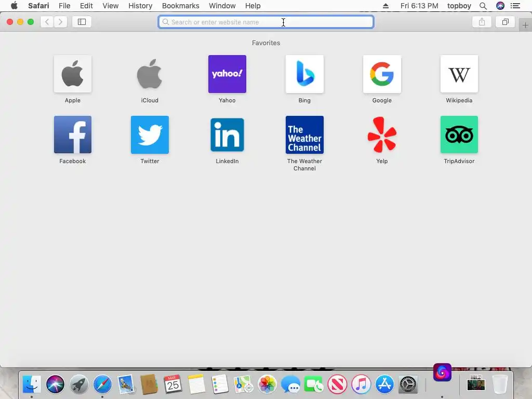Click the Share button in the toolbar
The height and width of the screenshot is (399, 532).
482,22
